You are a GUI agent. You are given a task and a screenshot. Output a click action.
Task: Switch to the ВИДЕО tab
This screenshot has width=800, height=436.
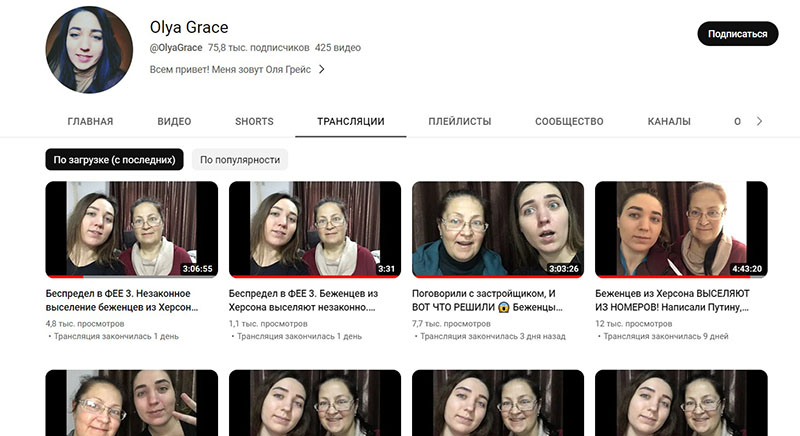click(174, 121)
